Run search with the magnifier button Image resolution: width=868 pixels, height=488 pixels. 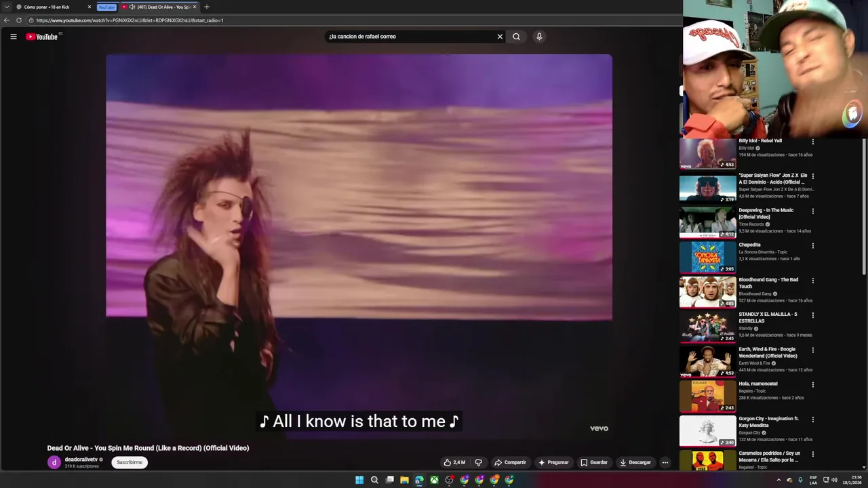pos(516,37)
